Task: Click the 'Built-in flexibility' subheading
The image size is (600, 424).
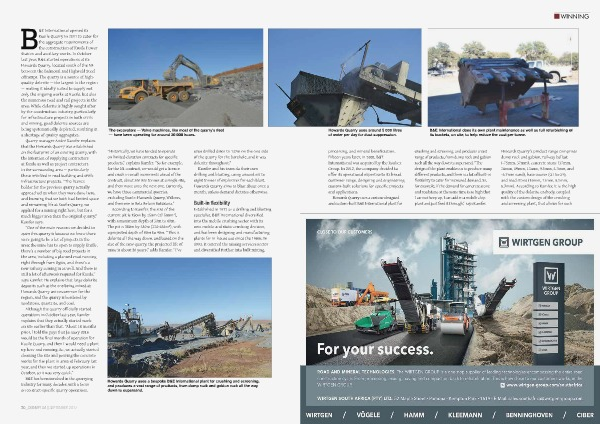Action: click(x=212, y=203)
